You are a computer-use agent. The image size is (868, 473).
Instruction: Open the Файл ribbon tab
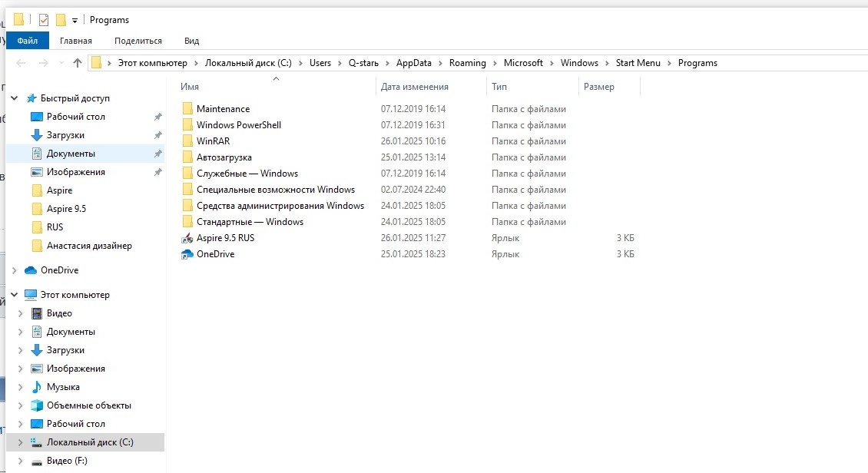[x=27, y=41]
